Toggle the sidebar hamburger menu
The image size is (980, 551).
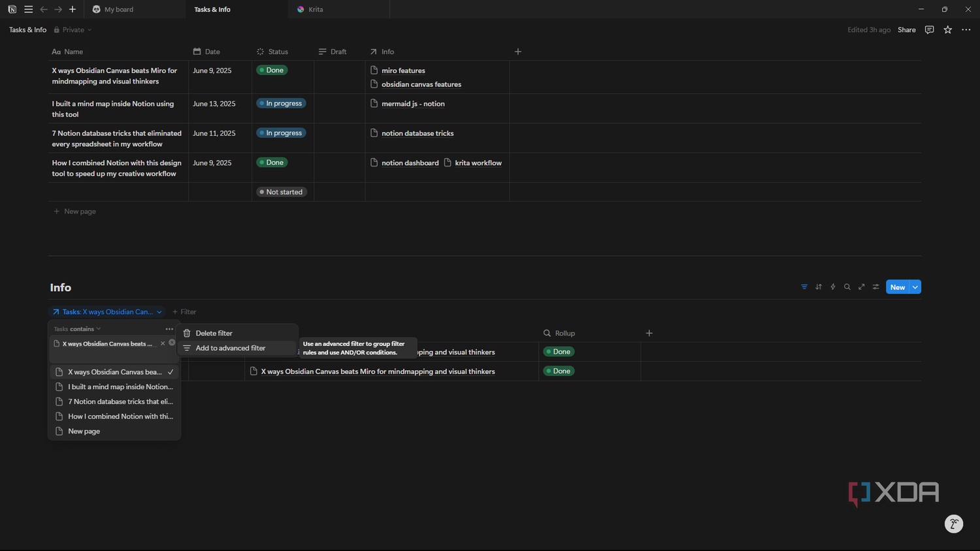point(28,9)
